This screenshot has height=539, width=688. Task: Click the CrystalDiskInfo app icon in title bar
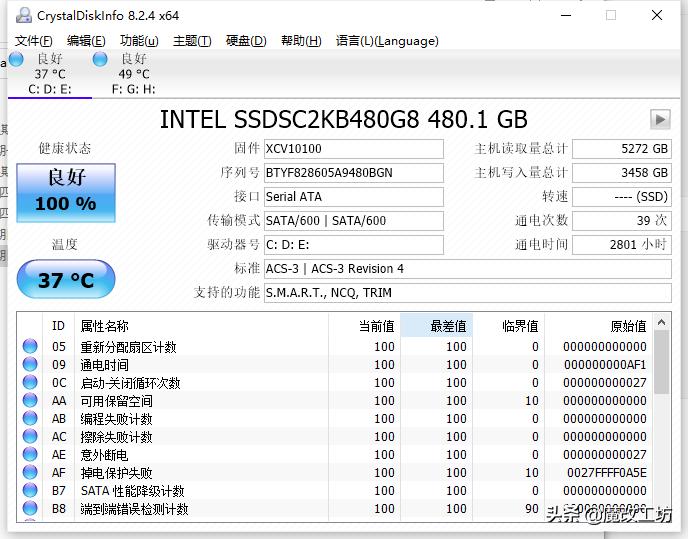[20, 15]
